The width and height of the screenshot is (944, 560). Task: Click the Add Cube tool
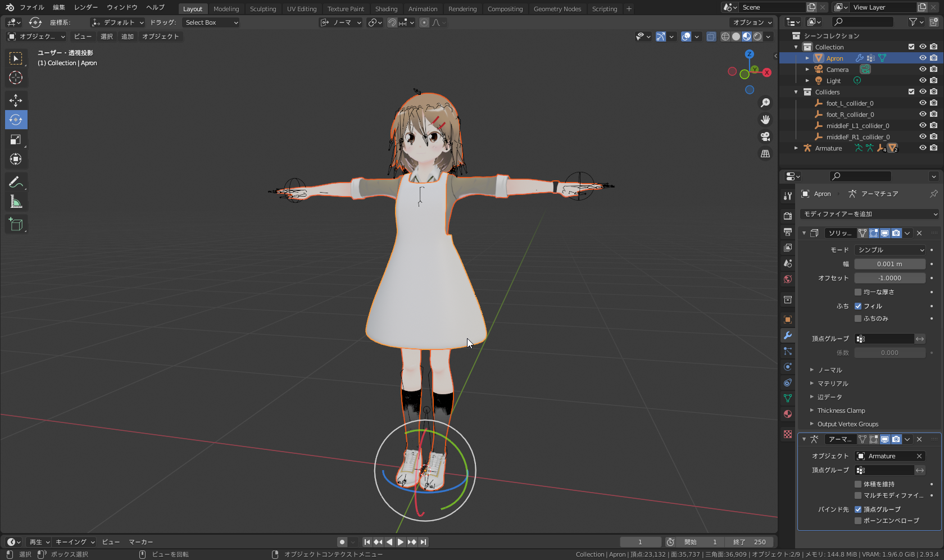pos(16,225)
